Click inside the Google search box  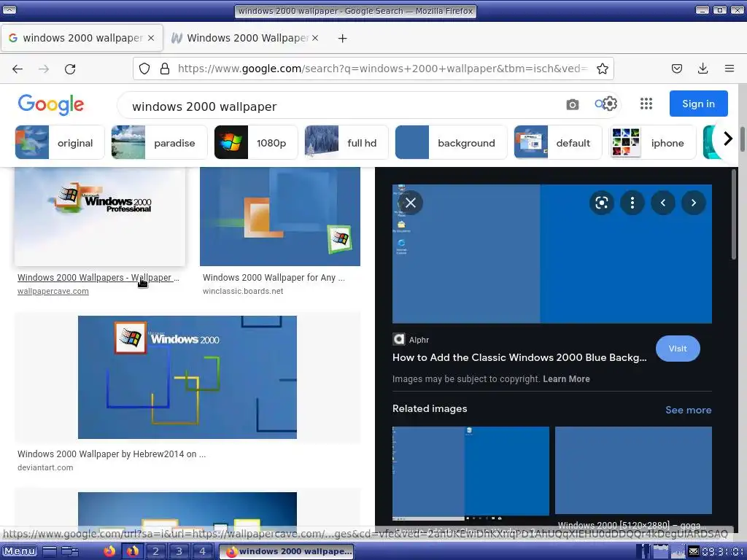pos(343,106)
